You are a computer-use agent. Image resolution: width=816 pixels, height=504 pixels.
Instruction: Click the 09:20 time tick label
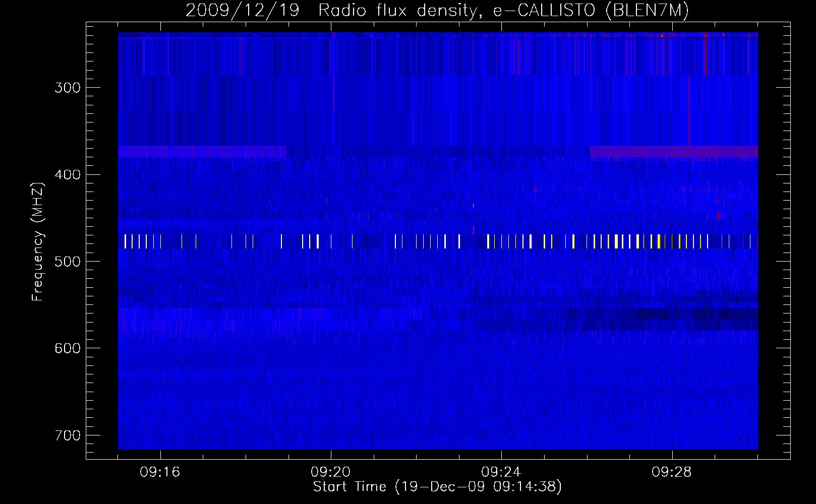point(331,472)
